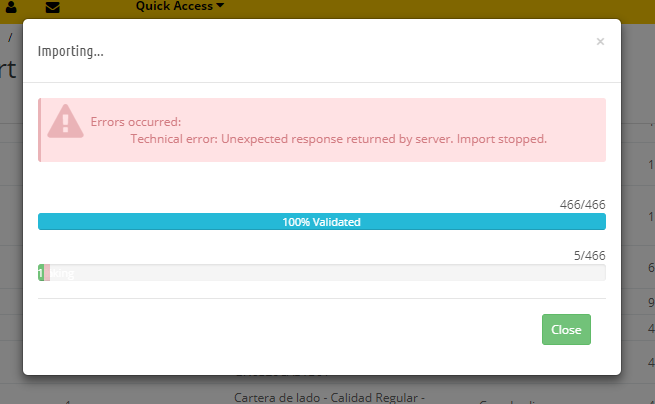Click the 466/466 validation counter

(x=582, y=204)
